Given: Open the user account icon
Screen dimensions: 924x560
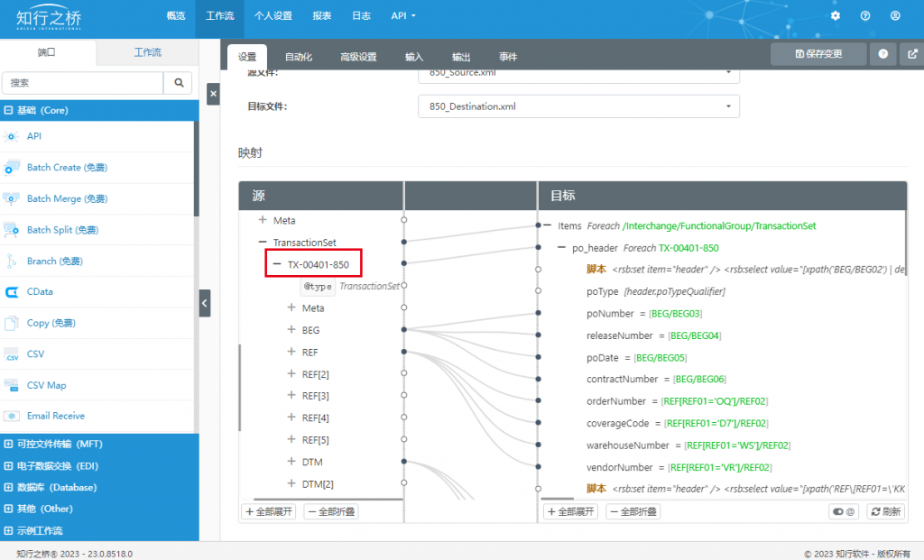Looking at the screenshot, I should [895, 16].
